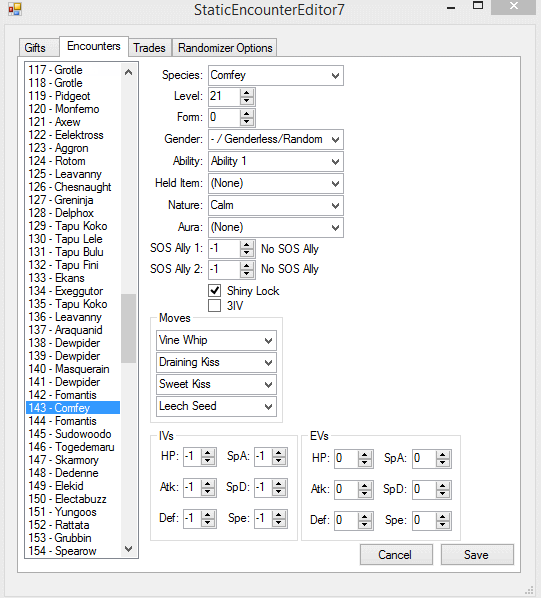Decrease the SpD EV spinner
The height and width of the screenshot is (598, 541).
[x=443, y=494]
